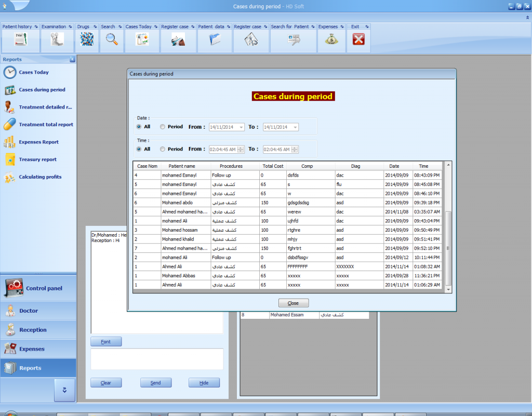Open Treatment total report pill icon
This screenshot has height=416, width=532.
[x=9, y=125]
